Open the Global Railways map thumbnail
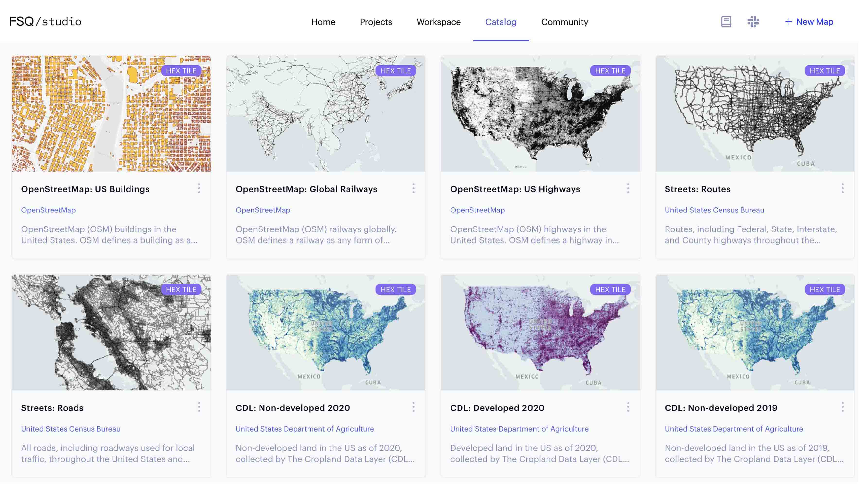This screenshot has height=494, width=868. (x=326, y=114)
